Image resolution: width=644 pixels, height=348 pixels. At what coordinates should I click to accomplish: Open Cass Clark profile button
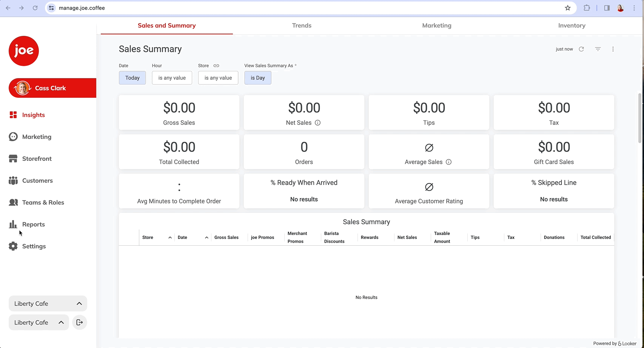(x=52, y=88)
